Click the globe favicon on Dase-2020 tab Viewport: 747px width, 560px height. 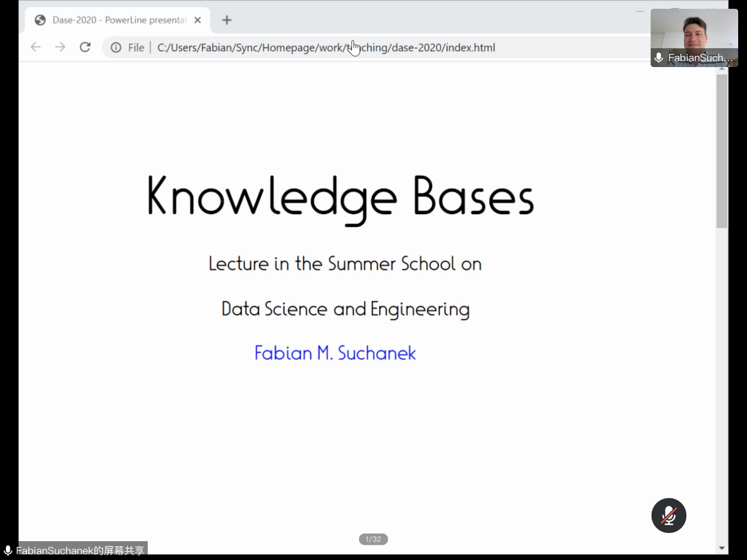(x=40, y=20)
